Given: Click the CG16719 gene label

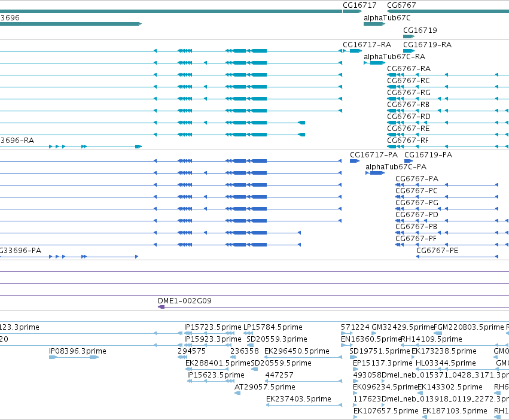Looking at the screenshot, I should coord(420,30).
